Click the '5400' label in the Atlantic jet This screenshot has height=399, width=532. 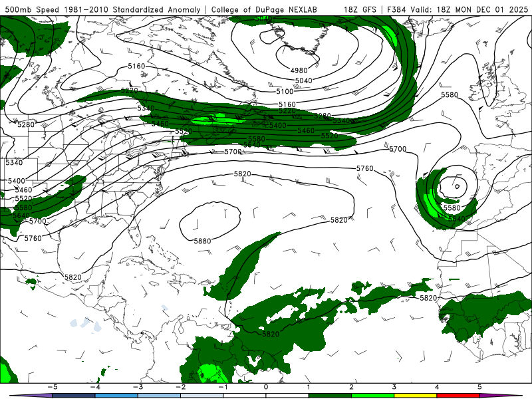278,125
